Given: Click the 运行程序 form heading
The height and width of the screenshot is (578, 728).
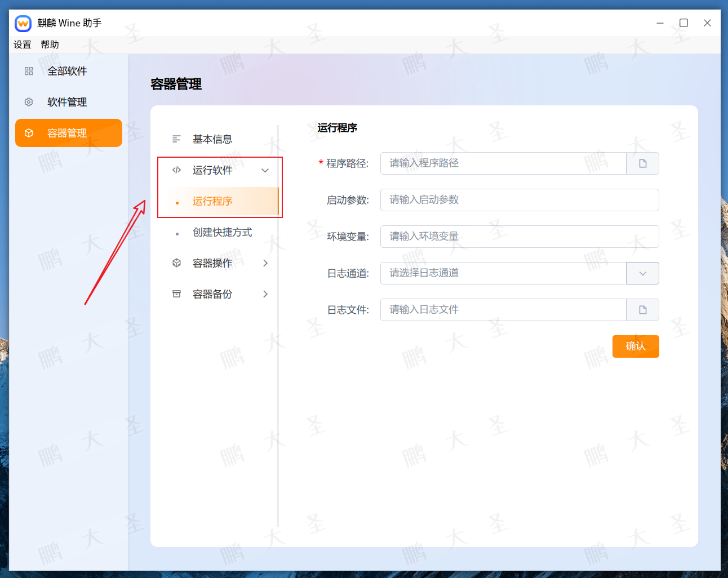Looking at the screenshot, I should [337, 128].
